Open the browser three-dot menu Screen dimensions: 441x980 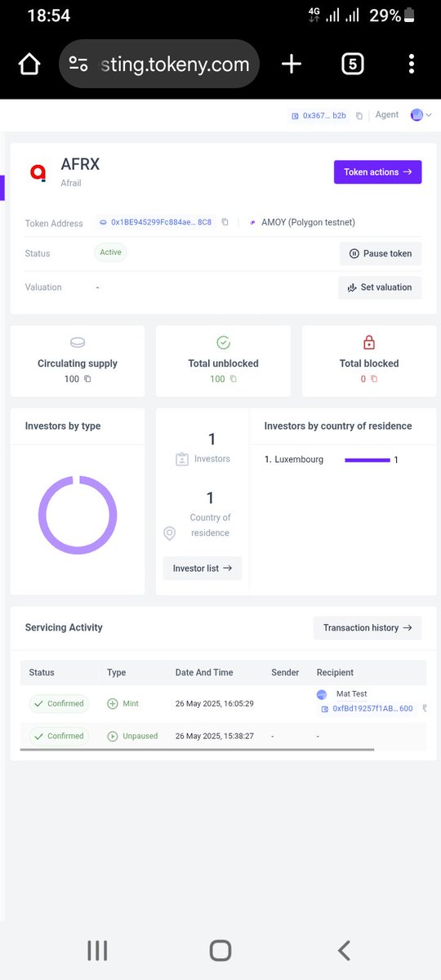click(412, 64)
